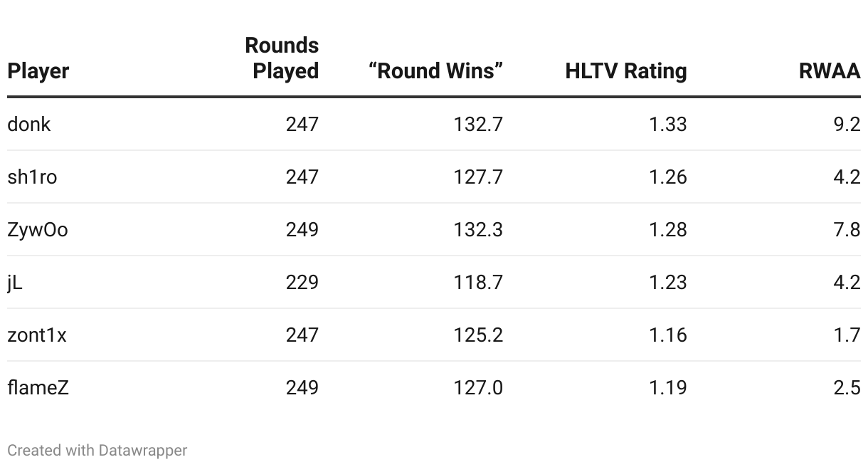868x467 pixels.
Task: Click the sh1ro player name cell
Action: [x=32, y=177]
